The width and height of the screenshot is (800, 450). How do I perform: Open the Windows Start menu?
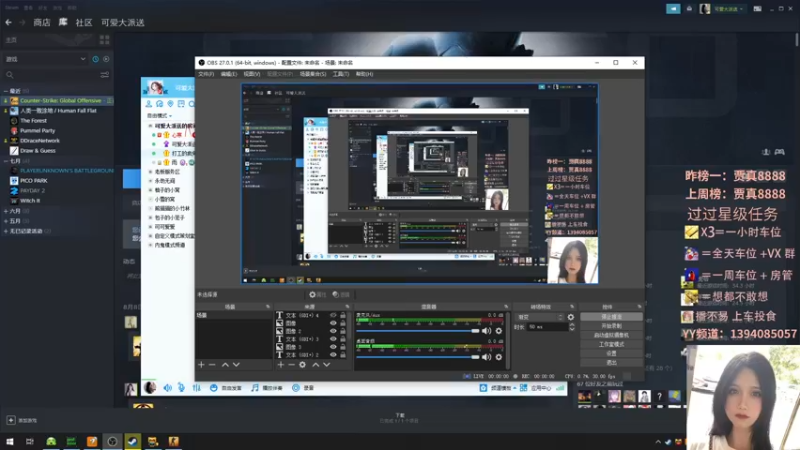pyautogui.click(x=10, y=442)
